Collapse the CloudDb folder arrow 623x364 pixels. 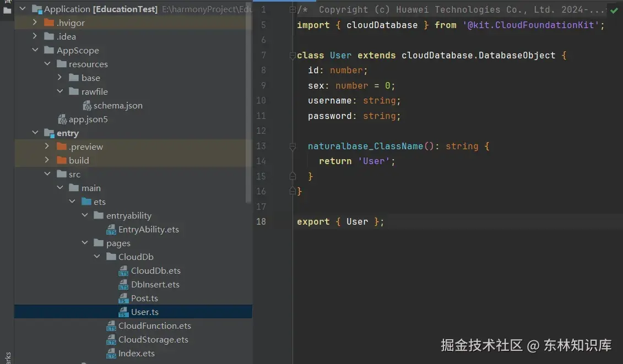(97, 257)
